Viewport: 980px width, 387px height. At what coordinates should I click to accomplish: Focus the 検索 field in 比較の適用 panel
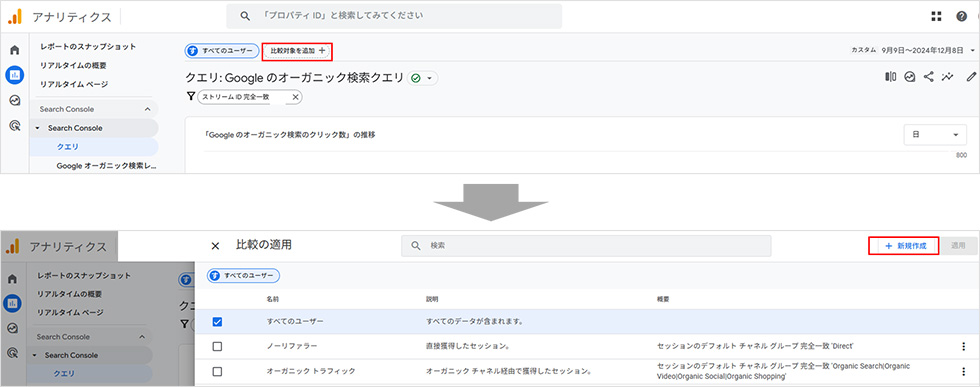click(586, 246)
